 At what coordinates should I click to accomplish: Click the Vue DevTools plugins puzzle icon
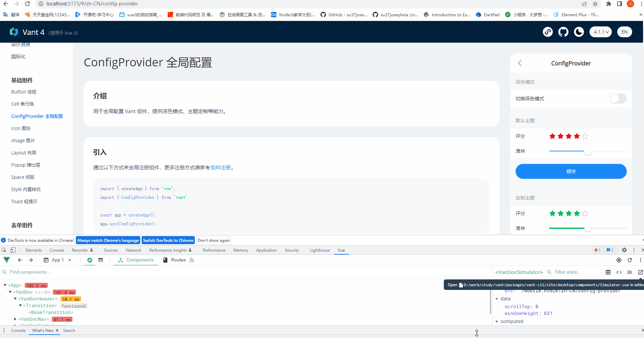point(192,260)
